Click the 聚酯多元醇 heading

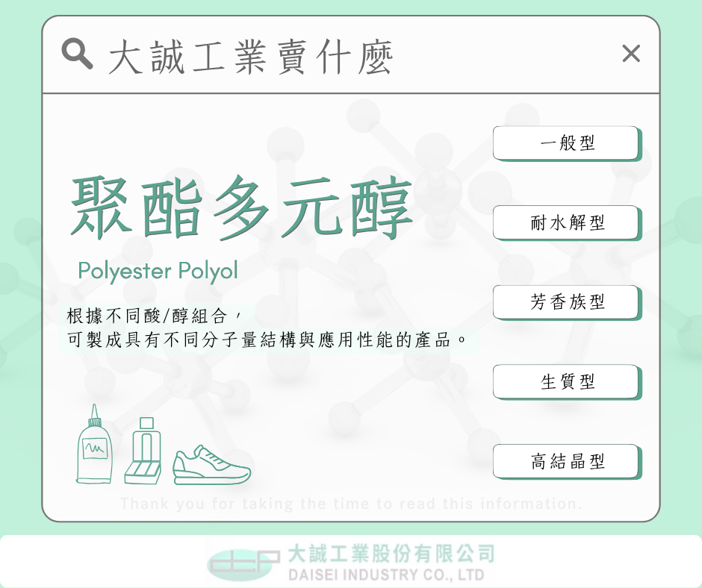[x=242, y=207]
